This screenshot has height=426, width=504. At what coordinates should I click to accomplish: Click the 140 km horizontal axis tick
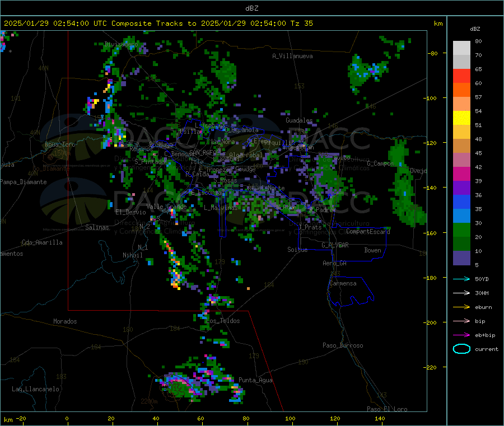[x=380, y=418]
